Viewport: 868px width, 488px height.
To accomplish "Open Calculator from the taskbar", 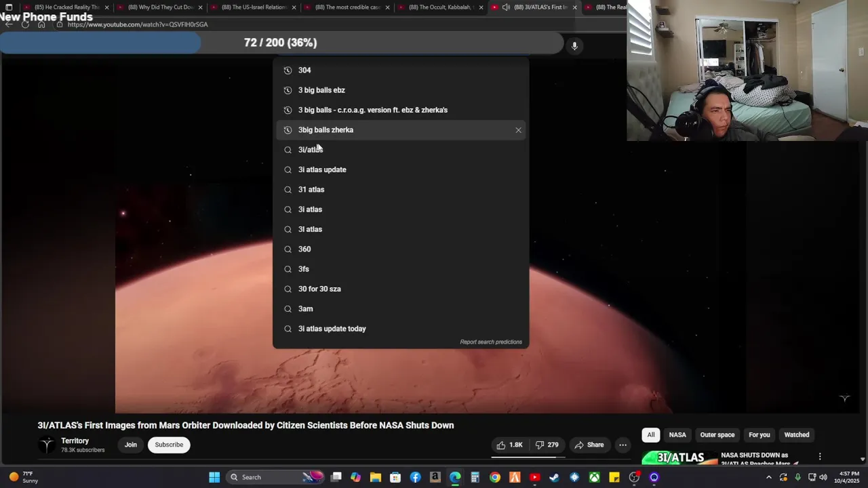I will click(475, 477).
